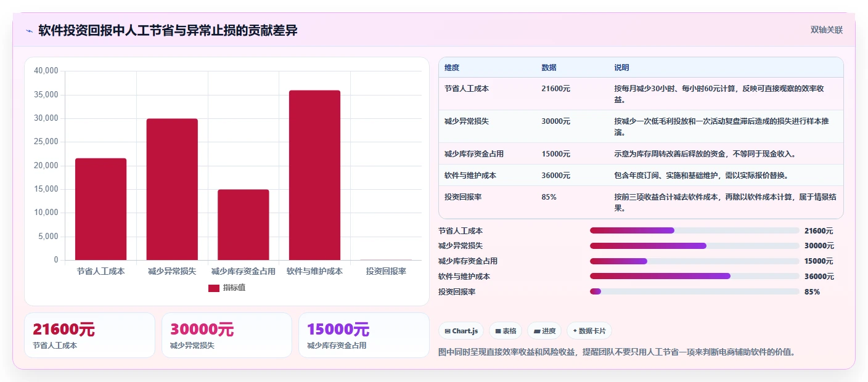Select the 进度 tag chip
The height and width of the screenshot is (382, 868).
tap(544, 331)
